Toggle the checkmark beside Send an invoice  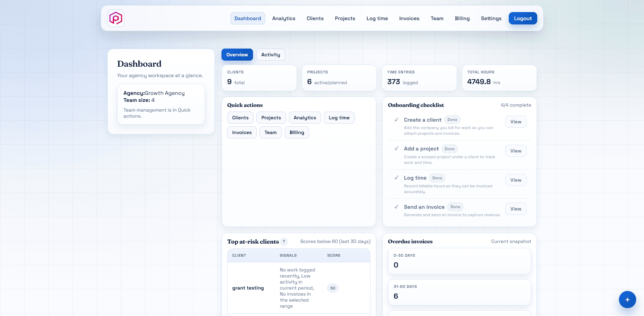click(x=397, y=207)
